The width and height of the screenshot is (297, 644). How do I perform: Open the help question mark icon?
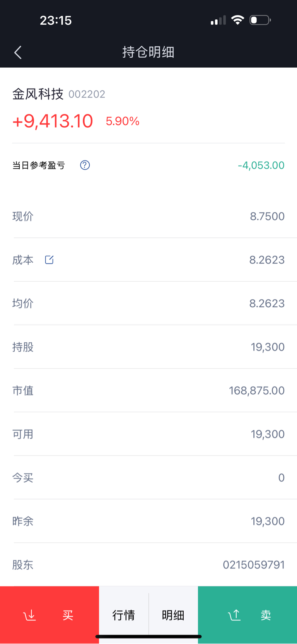(x=85, y=165)
